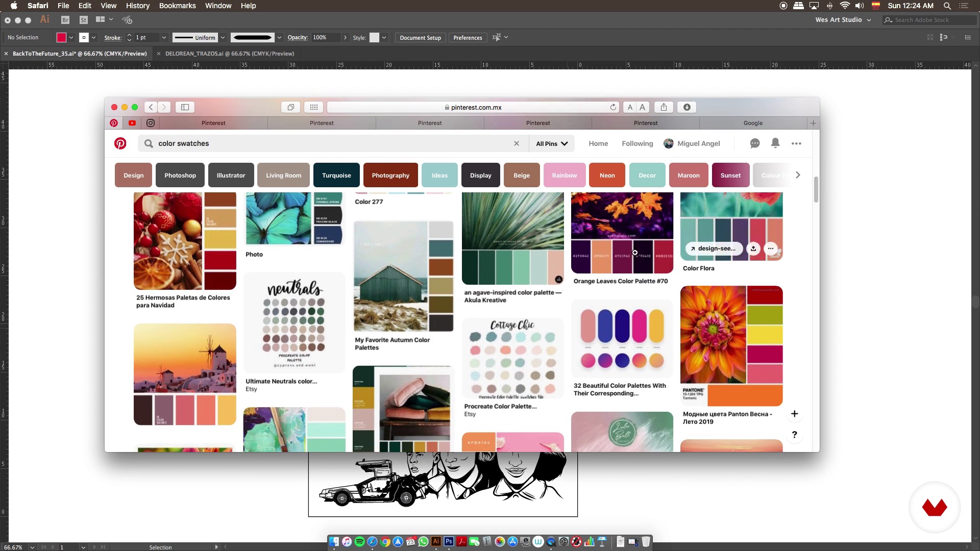
Task: Open stroke weight dropdown showing 1 pt
Action: pyautogui.click(x=164, y=37)
